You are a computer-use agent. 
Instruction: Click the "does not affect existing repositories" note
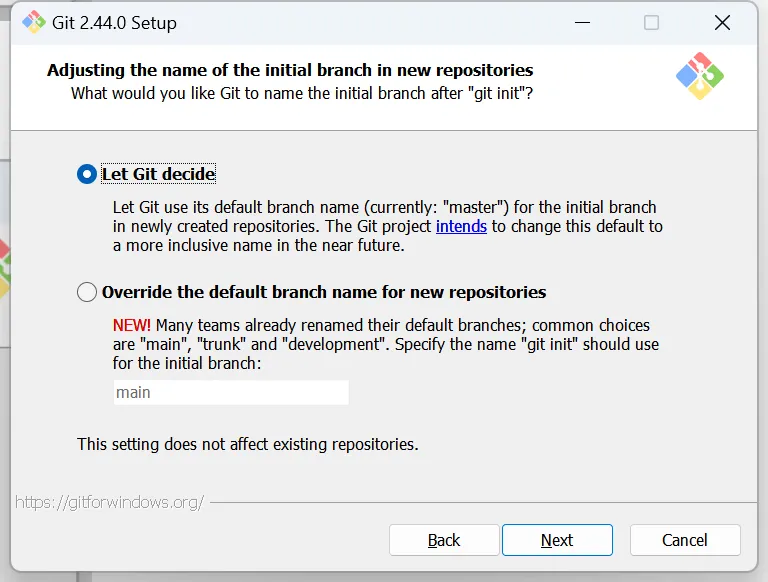pyautogui.click(x=248, y=444)
